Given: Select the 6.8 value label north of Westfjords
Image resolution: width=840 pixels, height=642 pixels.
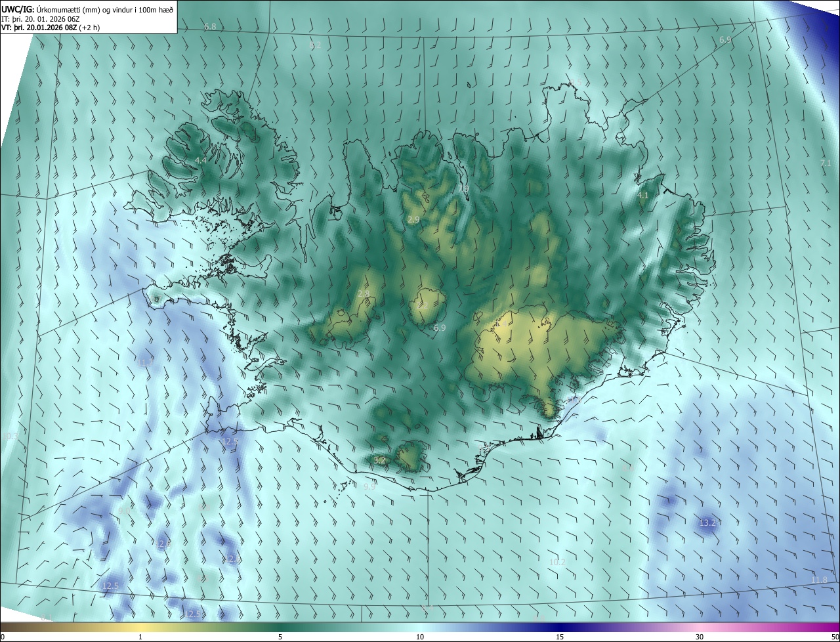Looking at the screenshot, I should (x=210, y=27).
